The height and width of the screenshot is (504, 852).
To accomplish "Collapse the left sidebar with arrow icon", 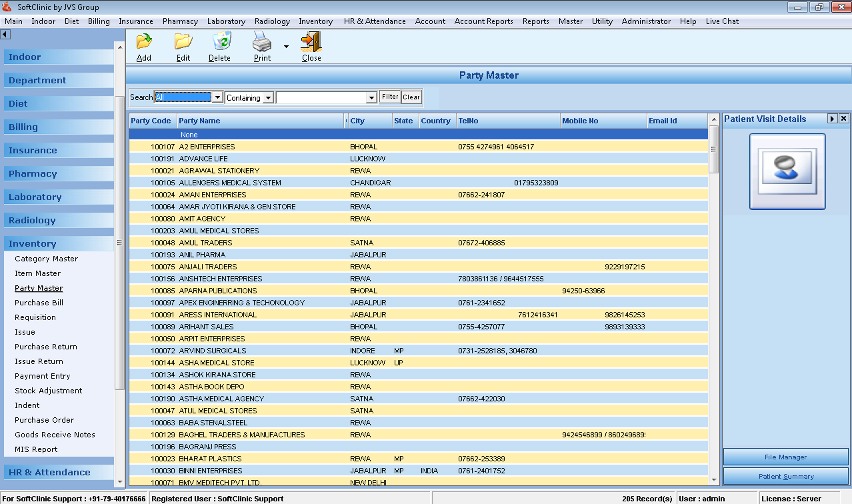I will [5, 34].
